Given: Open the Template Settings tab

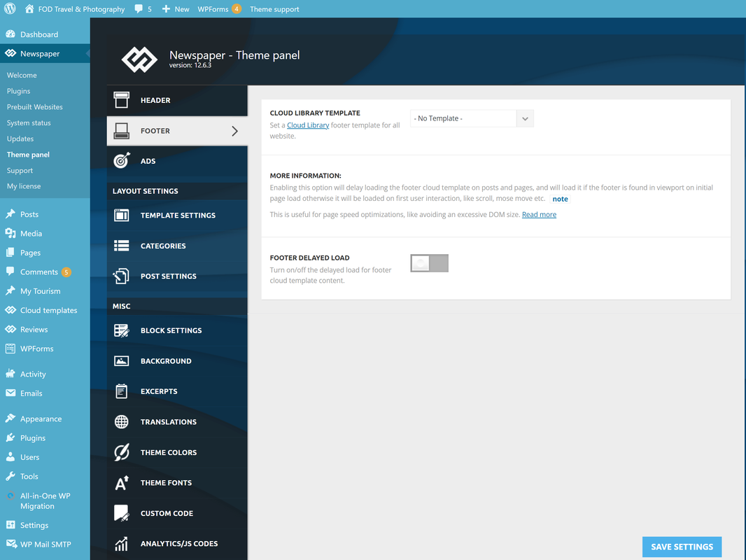Looking at the screenshot, I should tap(177, 215).
